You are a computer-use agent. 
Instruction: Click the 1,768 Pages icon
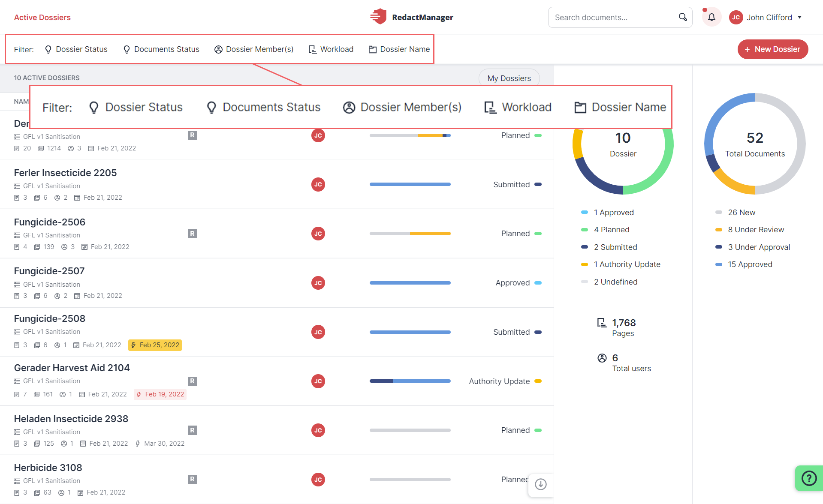tap(602, 323)
